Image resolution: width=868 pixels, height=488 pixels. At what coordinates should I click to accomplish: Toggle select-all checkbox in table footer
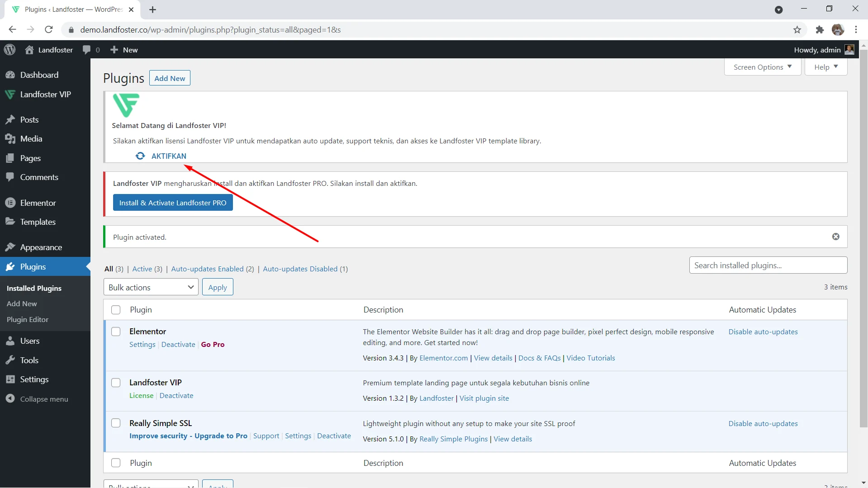(x=116, y=463)
